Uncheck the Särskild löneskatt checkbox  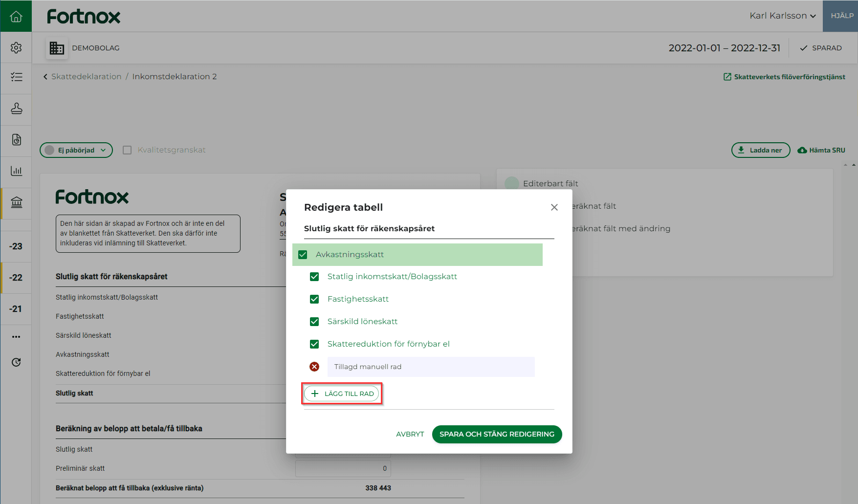tap(314, 322)
